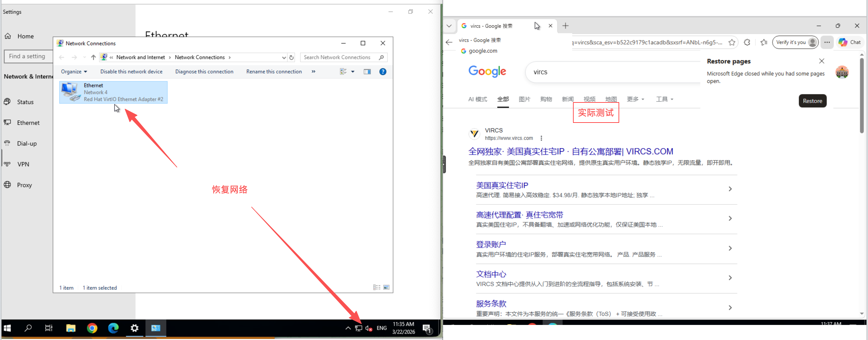Viewport: 868px width, 340px height.
Task: Dismiss the Restore pages popup
Action: point(821,61)
